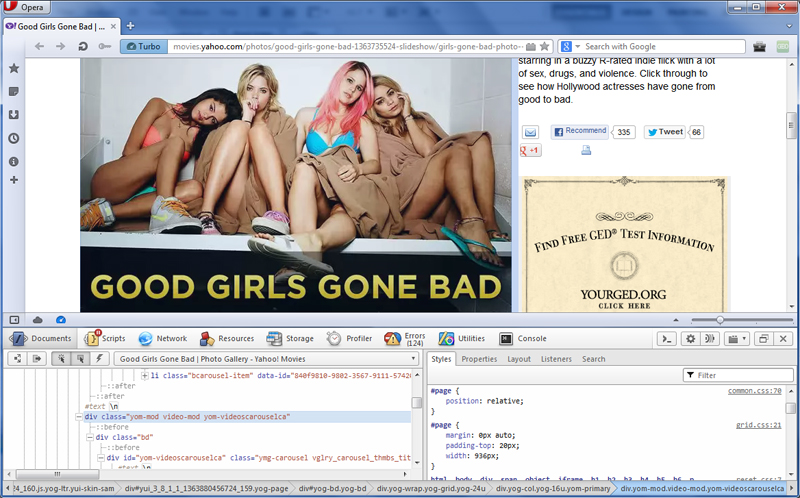Bookmark page with star in address bar
Viewport: 800px width, 498px height.
click(x=544, y=46)
